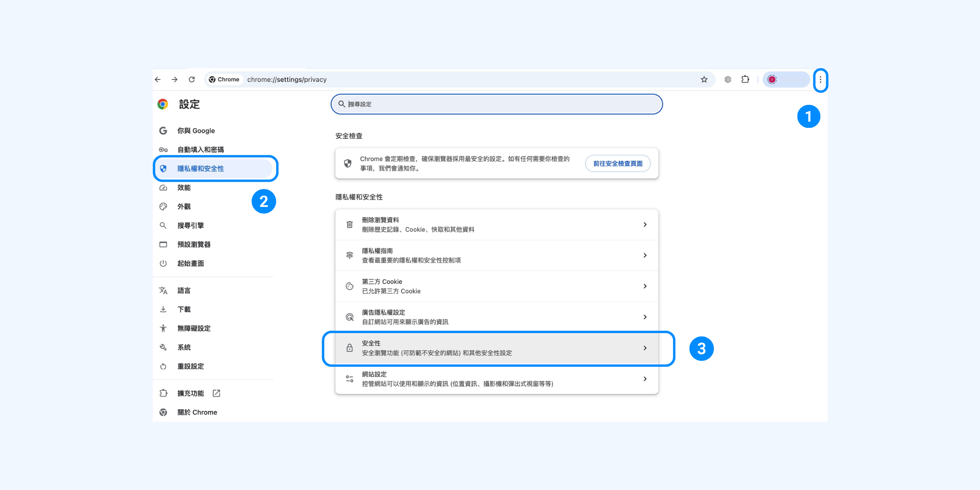
Task: Open 擴充功能 external link
Action: point(191,393)
